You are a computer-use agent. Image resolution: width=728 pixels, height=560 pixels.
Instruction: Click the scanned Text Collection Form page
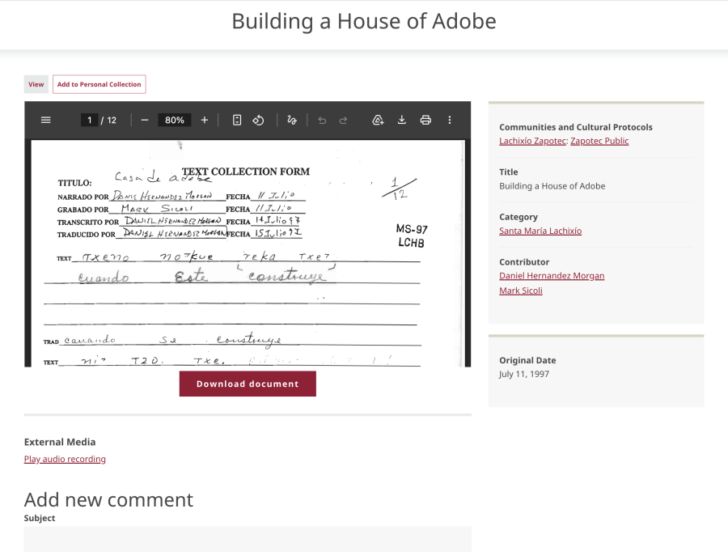coord(248,253)
